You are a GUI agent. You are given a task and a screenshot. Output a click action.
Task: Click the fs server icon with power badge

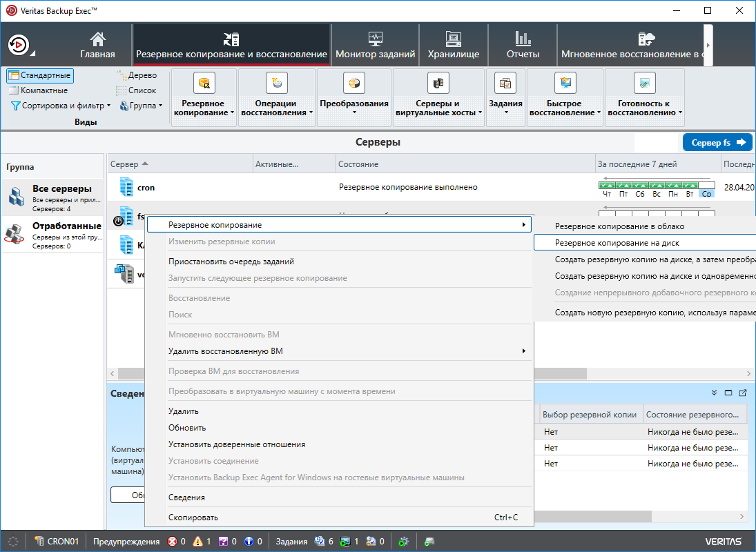124,216
